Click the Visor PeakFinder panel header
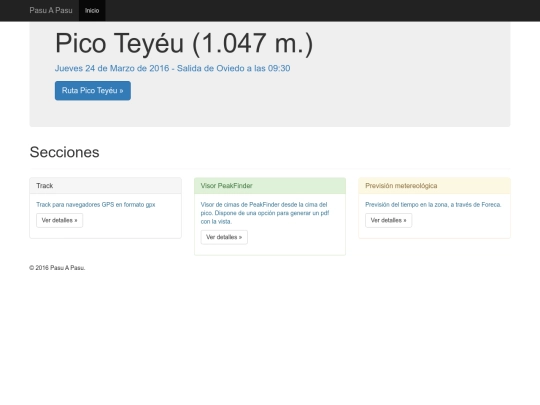The image size is (540, 405). tap(270, 186)
